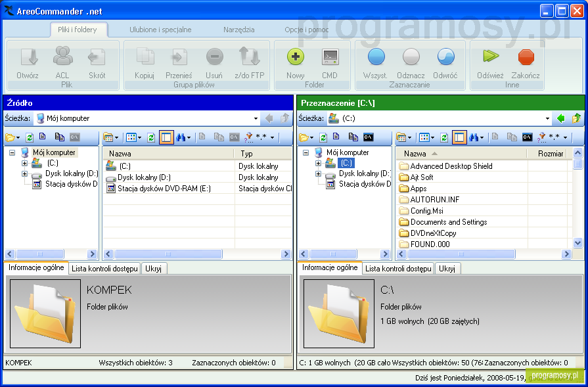Screen dimensions: 588x387
Task: Expand Dysk lokalny (D:) in Przeznaczenie tree
Action: tap(319, 173)
